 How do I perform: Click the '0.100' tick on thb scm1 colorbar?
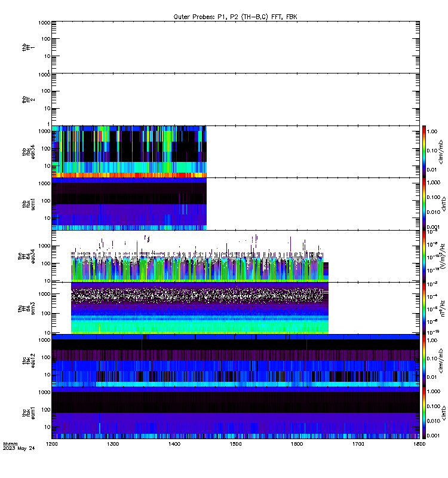(x=434, y=197)
